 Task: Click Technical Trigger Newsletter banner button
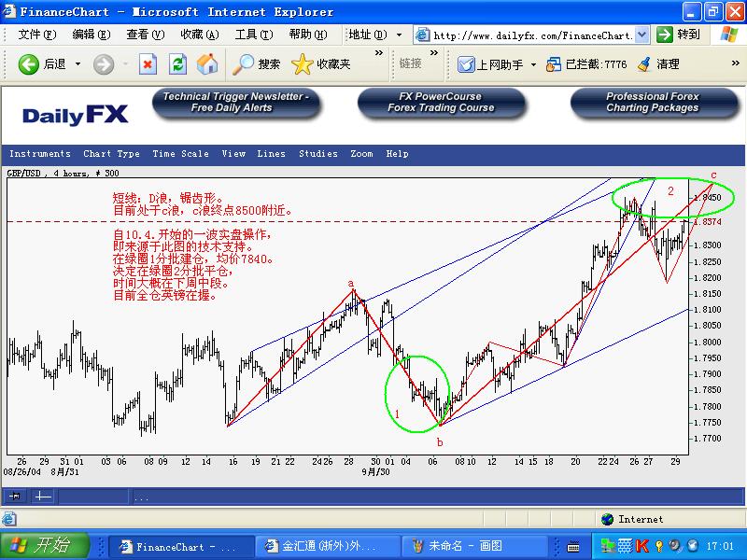click(x=236, y=103)
